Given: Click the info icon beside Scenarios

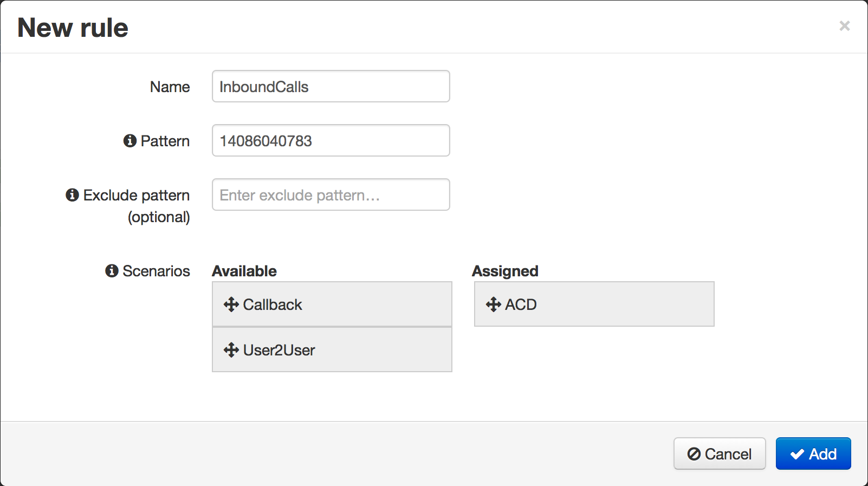Looking at the screenshot, I should coord(112,271).
